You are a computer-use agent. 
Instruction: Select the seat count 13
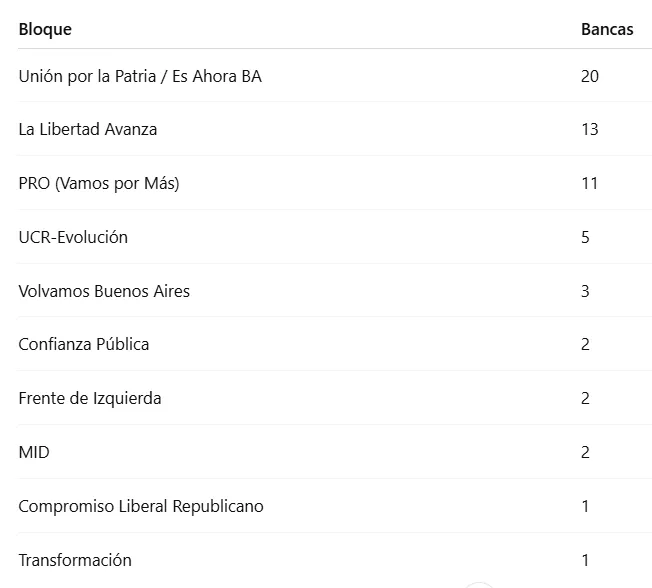(590, 129)
